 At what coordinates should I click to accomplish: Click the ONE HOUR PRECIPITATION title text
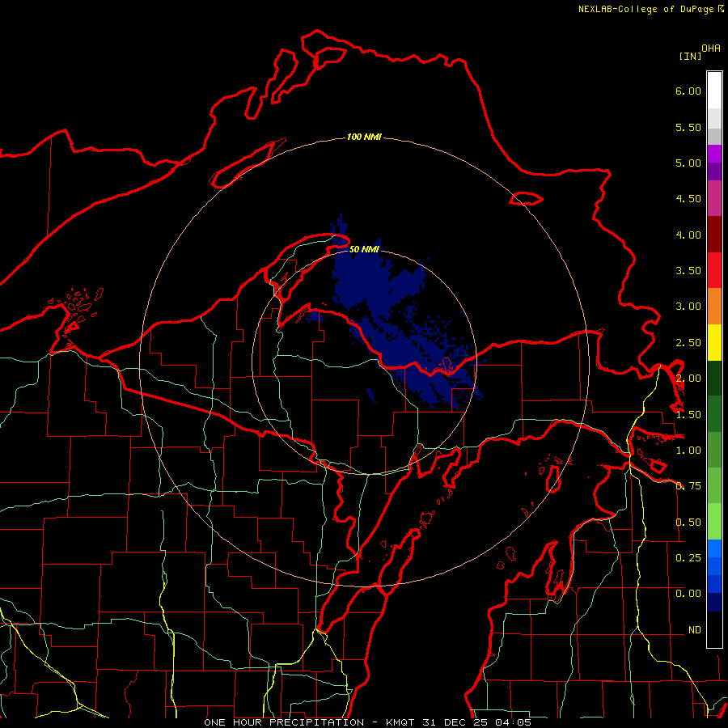(284, 722)
